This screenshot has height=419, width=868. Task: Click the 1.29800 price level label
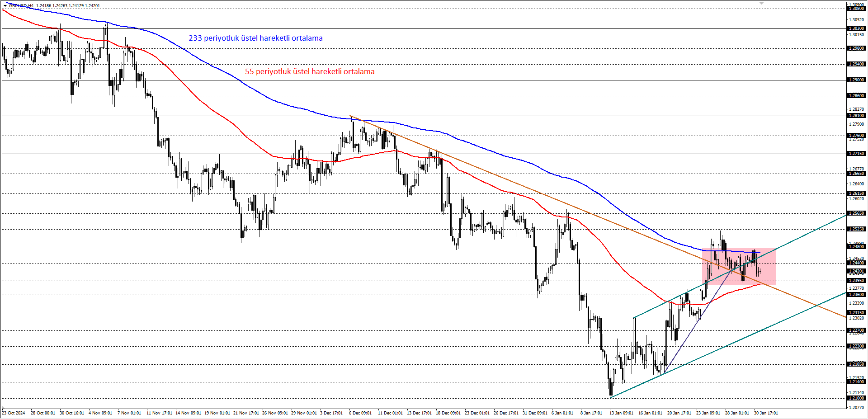(856, 48)
